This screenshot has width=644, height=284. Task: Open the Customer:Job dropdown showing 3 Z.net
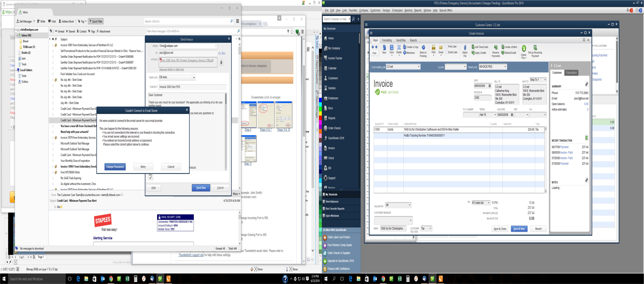coord(418,67)
